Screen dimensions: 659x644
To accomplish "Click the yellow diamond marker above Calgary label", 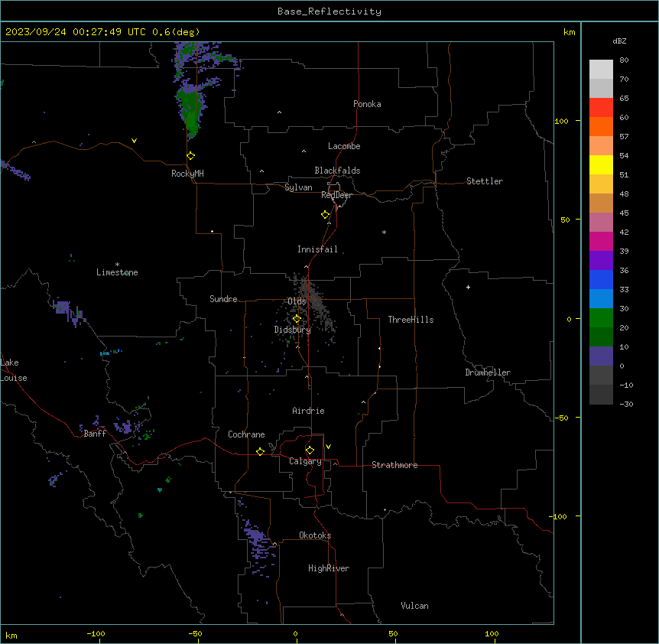I will pos(310,450).
